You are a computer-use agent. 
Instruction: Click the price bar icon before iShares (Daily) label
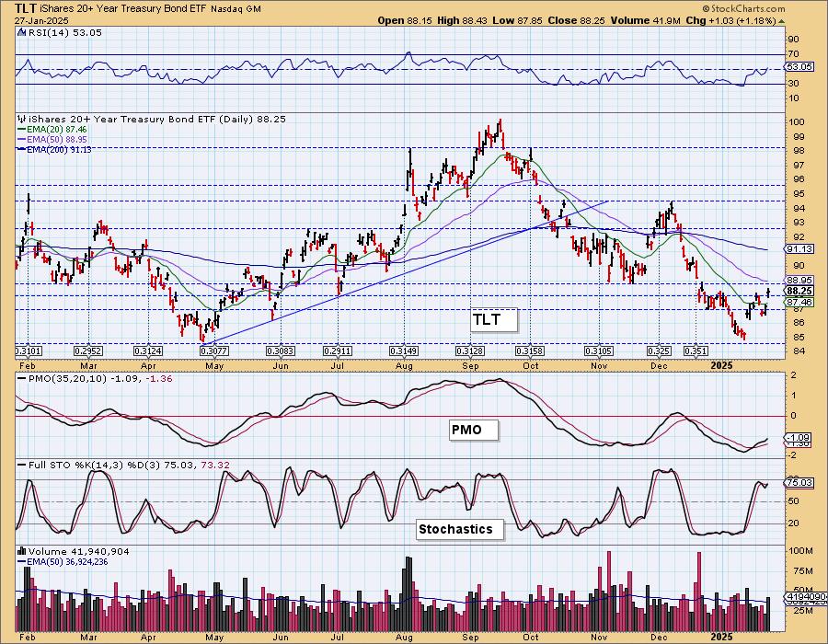click(21, 119)
